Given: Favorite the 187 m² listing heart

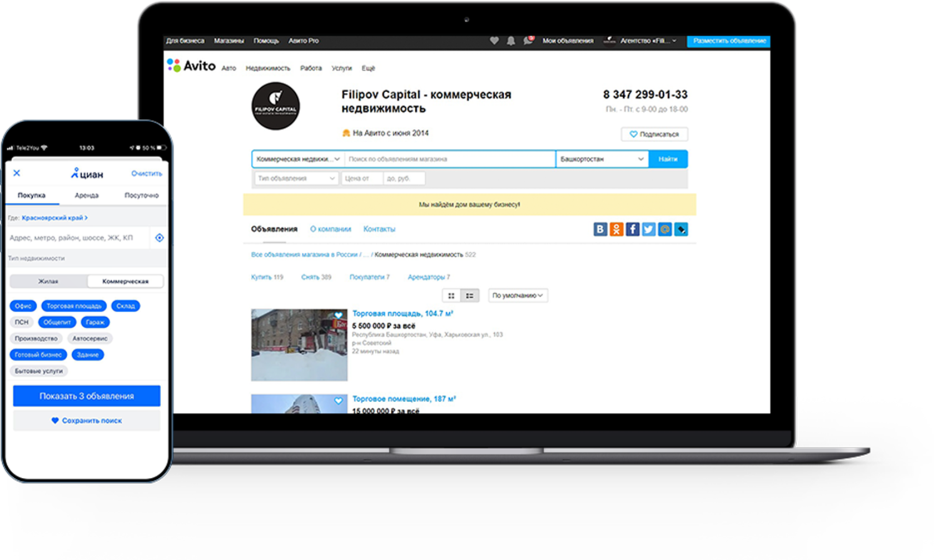Looking at the screenshot, I should [x=339, y=401].
